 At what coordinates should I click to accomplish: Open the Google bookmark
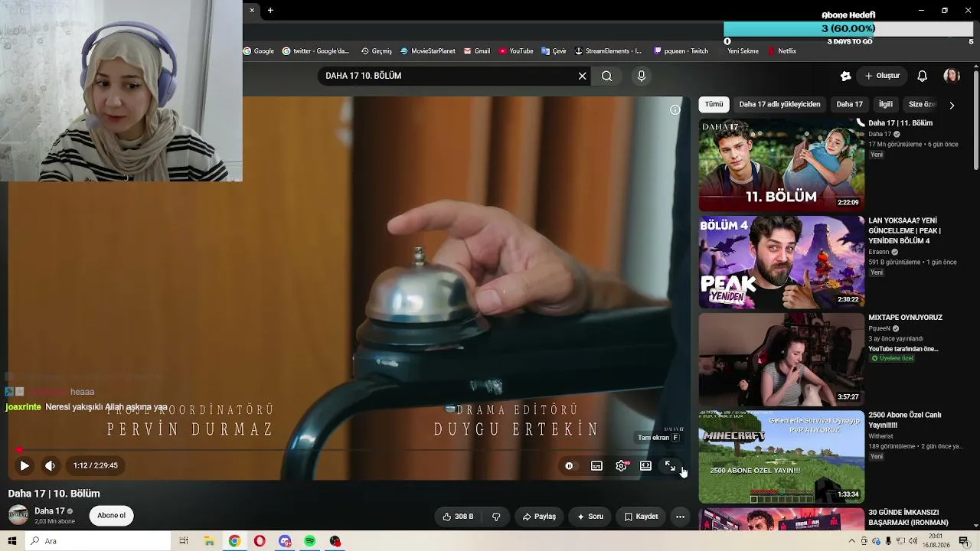(259, 51)
